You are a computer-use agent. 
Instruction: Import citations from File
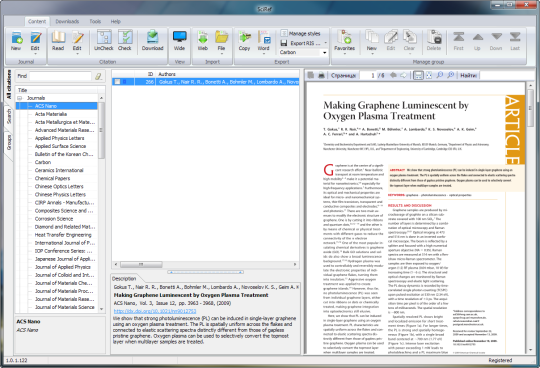[x=221, y=39]
